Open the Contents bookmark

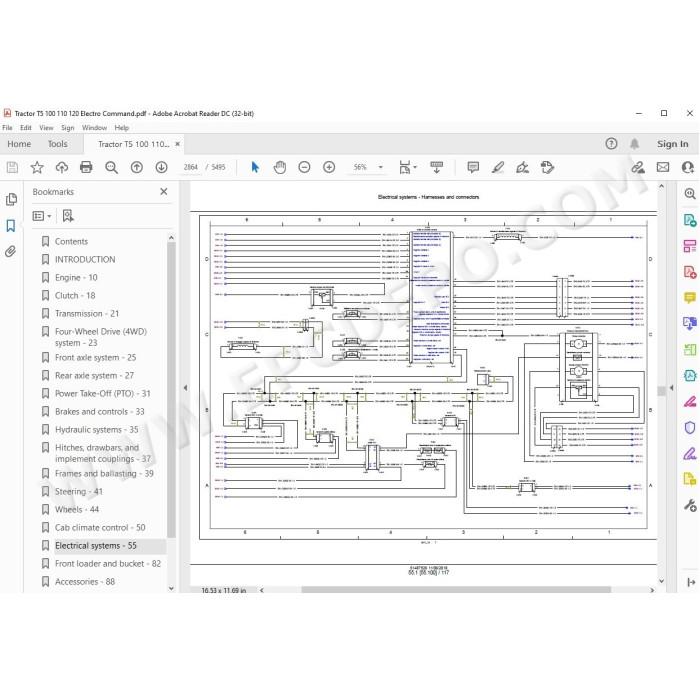pyautogui.click(x=71, y=242)
